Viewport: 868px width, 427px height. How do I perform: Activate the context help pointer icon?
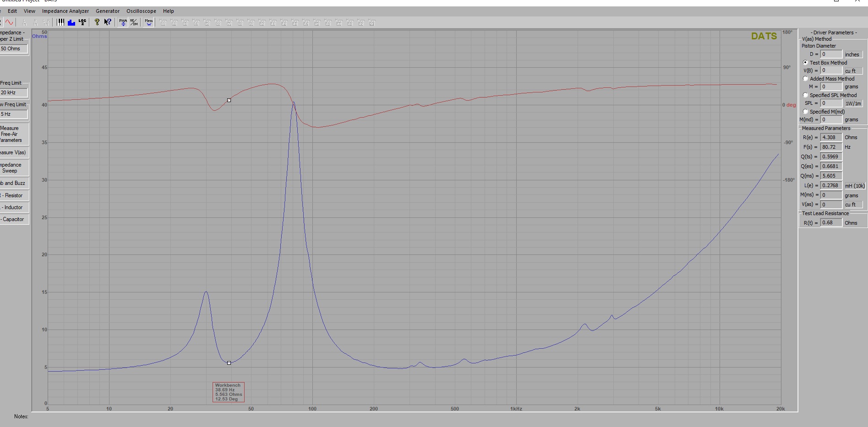tap(108, 22)
